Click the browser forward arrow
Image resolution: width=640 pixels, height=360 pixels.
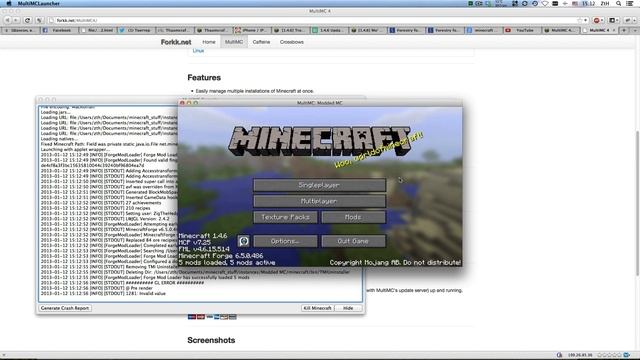click(16, 20)
